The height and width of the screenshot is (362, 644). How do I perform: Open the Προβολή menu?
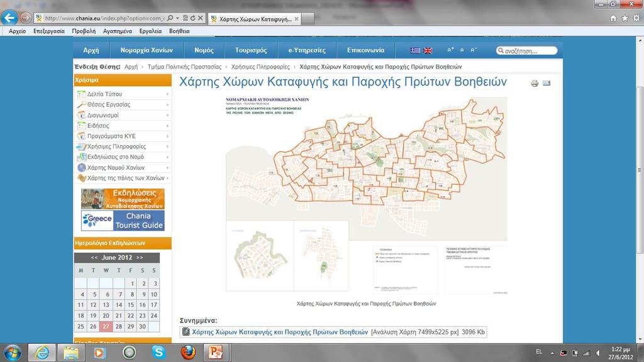click(84, 31)
